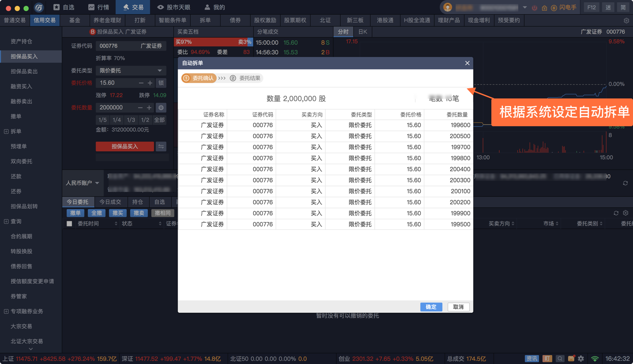Open the 港股通 tab
The width and height of the screenshot is (633, 364).
coord(385,20)
